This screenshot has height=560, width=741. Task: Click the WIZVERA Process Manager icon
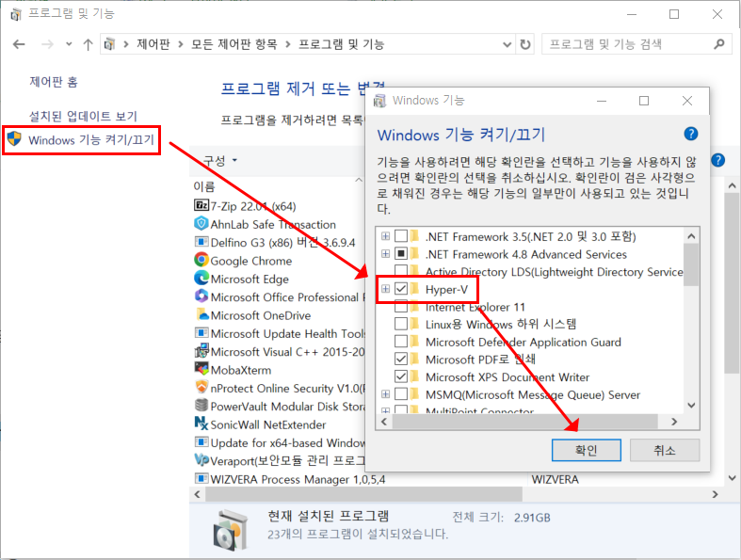[201, 478]
